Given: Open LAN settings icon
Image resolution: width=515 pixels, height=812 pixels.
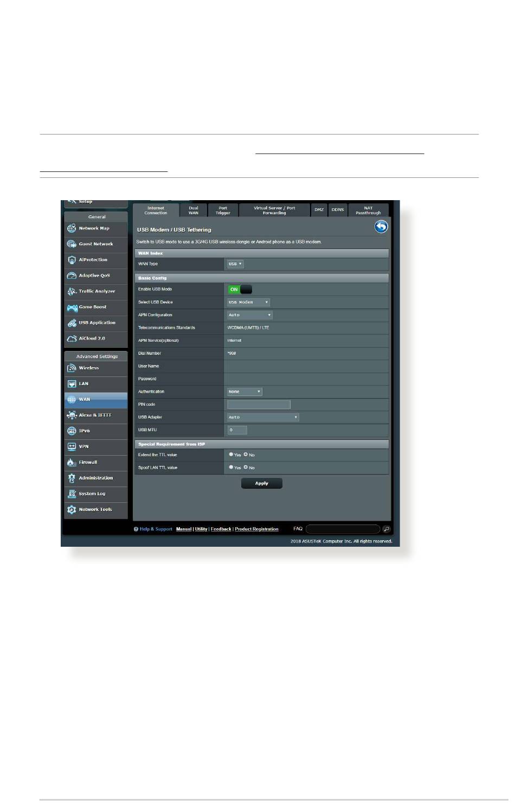Looking at the screenshot, I should 72,384.
